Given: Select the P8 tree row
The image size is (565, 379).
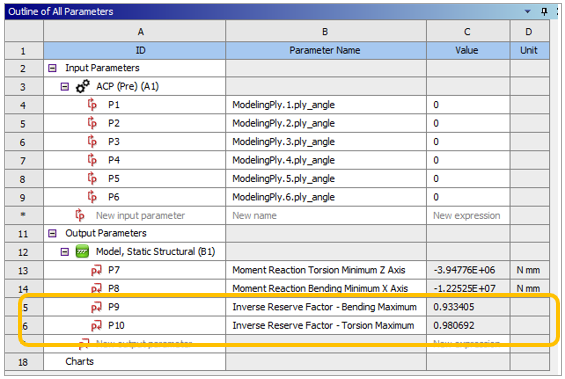Looking at the screenshot, I should (x=134, y=289).
